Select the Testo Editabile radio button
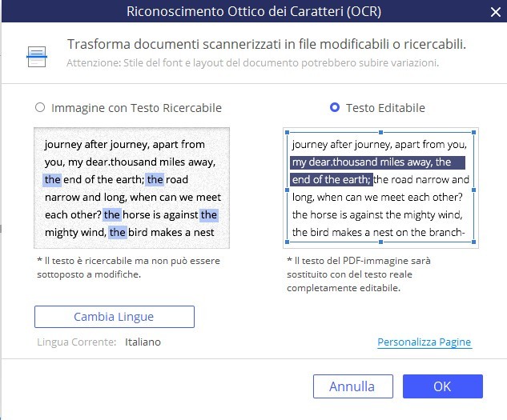The height and width of the screenshot is (420, 507). [335, 107]
